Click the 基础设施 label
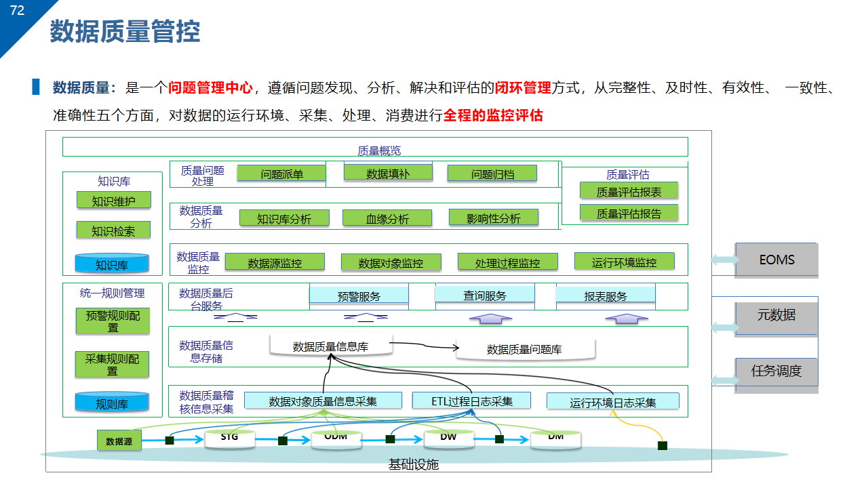Viewport: 868px width, 488px height. click(414, 464)
